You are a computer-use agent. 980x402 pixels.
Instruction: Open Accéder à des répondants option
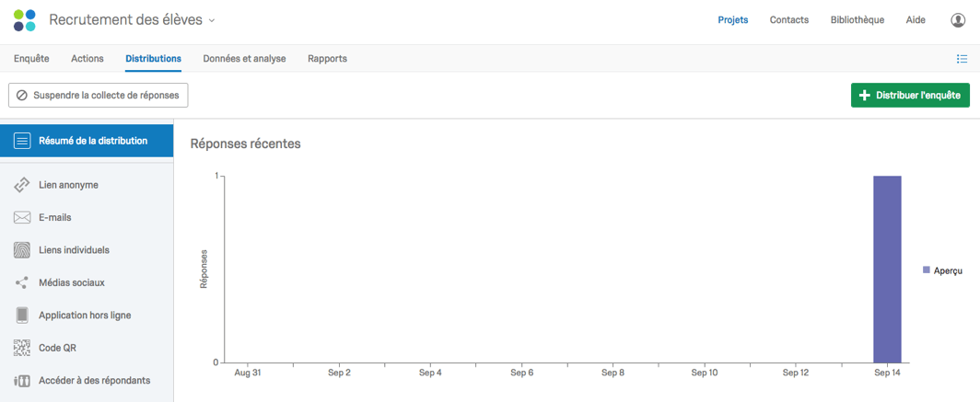87,380
